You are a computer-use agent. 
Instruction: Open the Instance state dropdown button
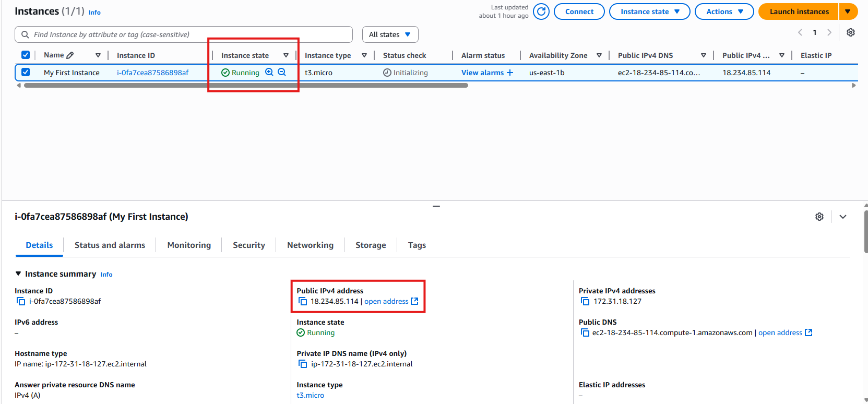point(649,11)
